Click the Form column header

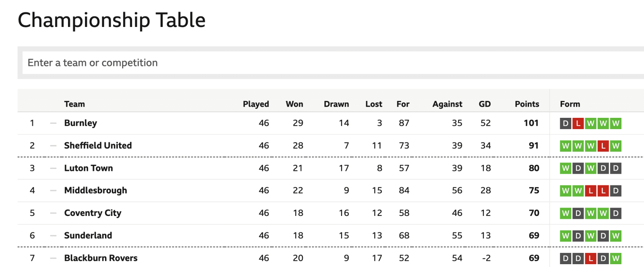point(570,104)
